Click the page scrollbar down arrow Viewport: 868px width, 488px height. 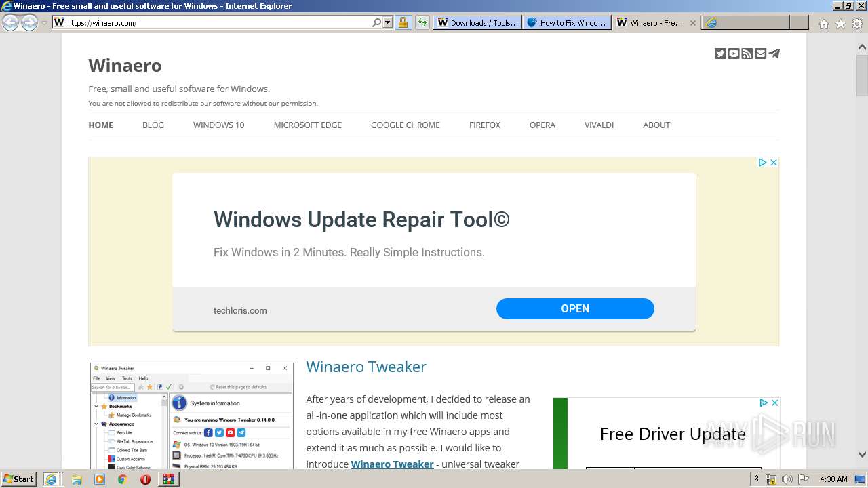point(862,455)
